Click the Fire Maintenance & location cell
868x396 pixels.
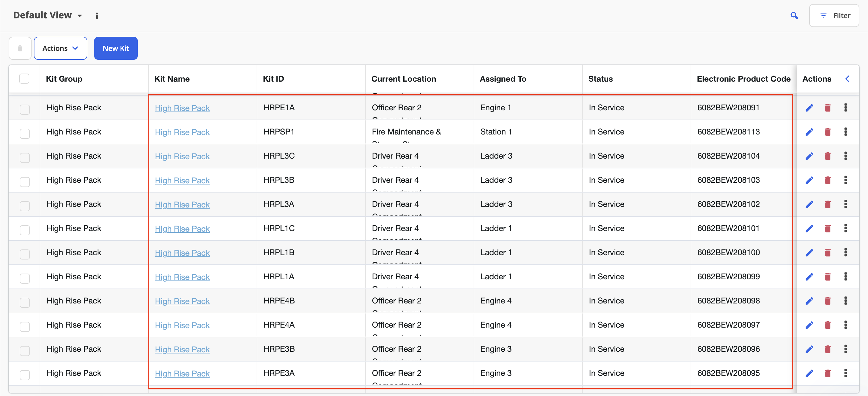coord(406,132)
